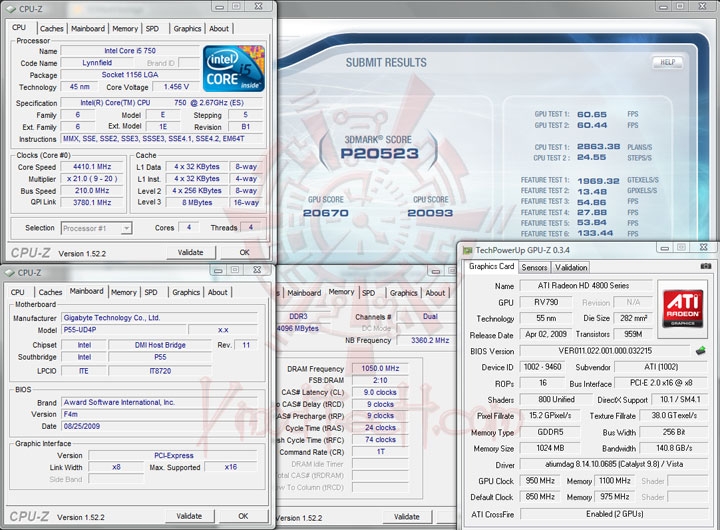The height and width of the screenshot is (530, 720).
Task: Click the Intel Core i5 750 name field
Action: pos(130,51)
